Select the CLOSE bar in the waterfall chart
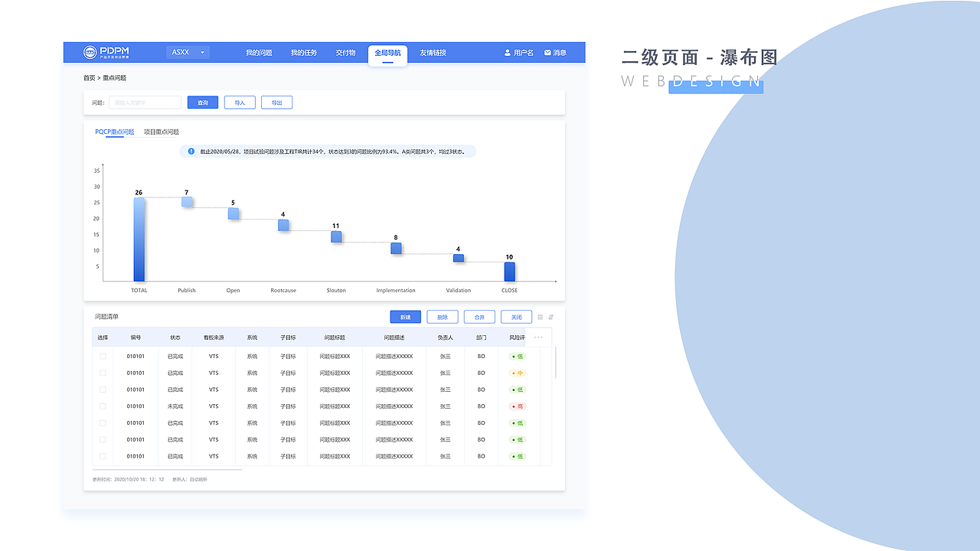The image size is (980, 551). coord(509,272)
